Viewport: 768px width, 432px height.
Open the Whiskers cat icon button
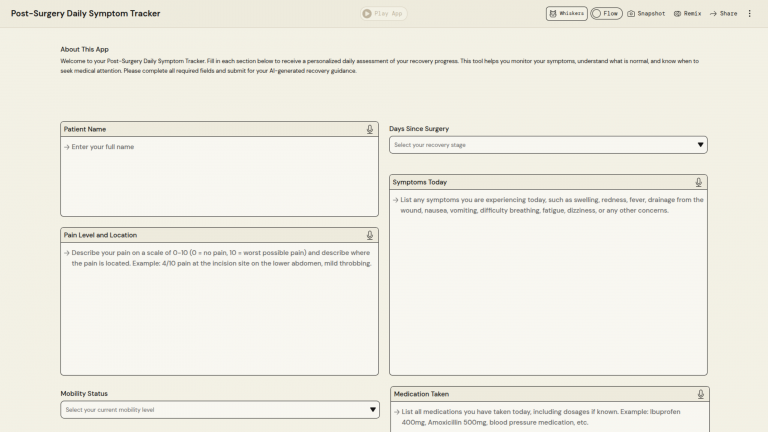coord(566,14)
